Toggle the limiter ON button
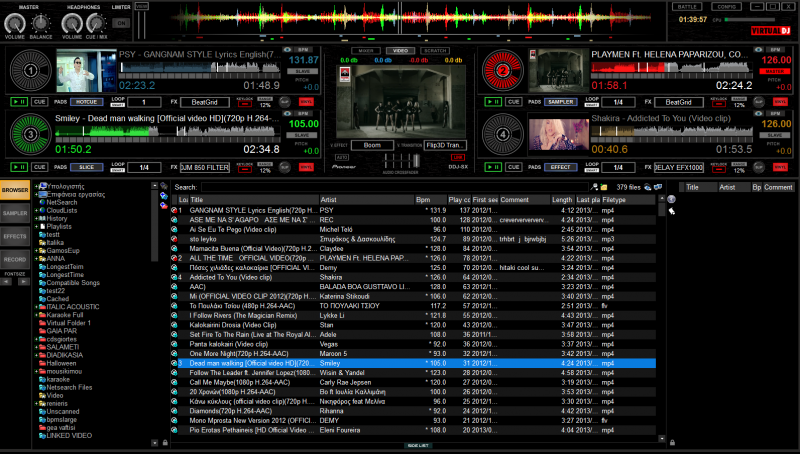This screenshot has height=454, width=800. pyautogui.click(x=121, y=23)
